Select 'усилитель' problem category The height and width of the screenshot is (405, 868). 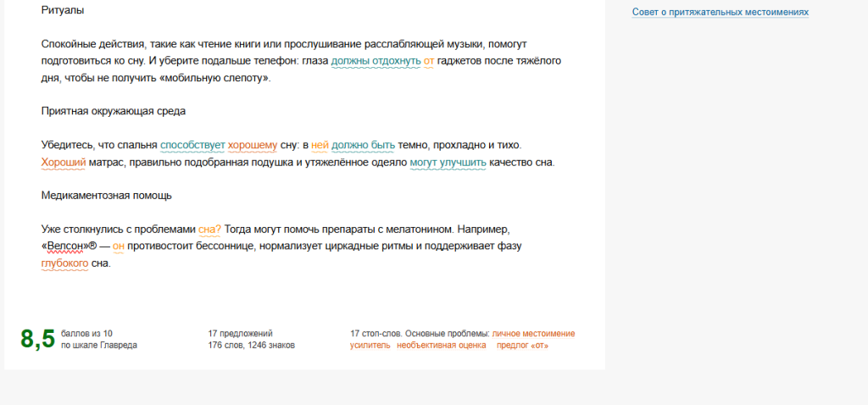coord(370,345)
